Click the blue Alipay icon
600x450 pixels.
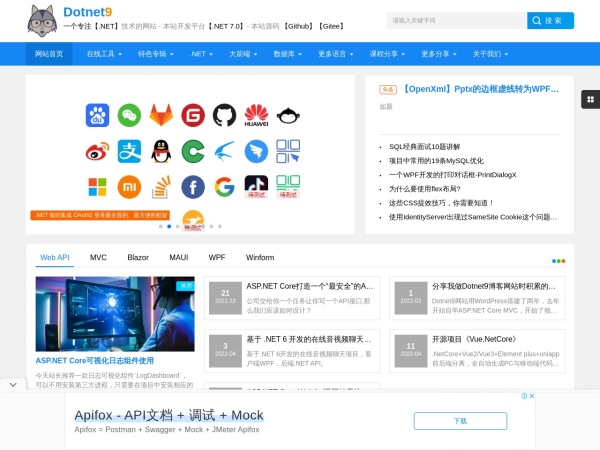pos(129,151)
